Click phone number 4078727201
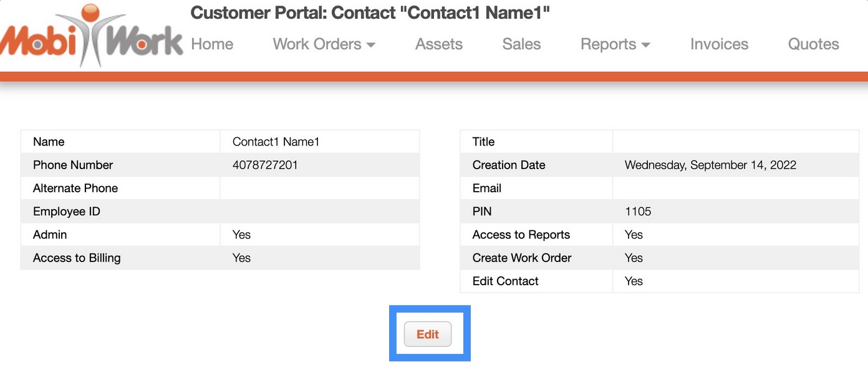 [x=265, y=165]
